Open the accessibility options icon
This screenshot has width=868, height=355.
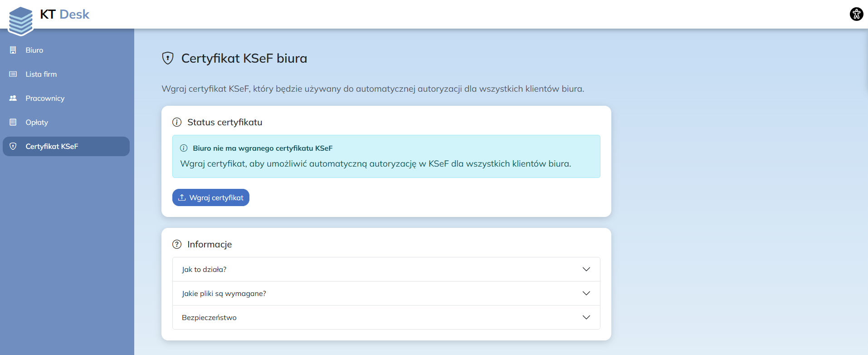pos(856,14)
